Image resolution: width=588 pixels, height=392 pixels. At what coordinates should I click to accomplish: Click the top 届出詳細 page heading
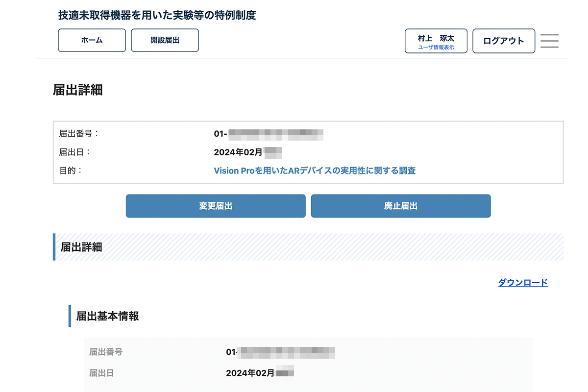click(x=77, y=90)
